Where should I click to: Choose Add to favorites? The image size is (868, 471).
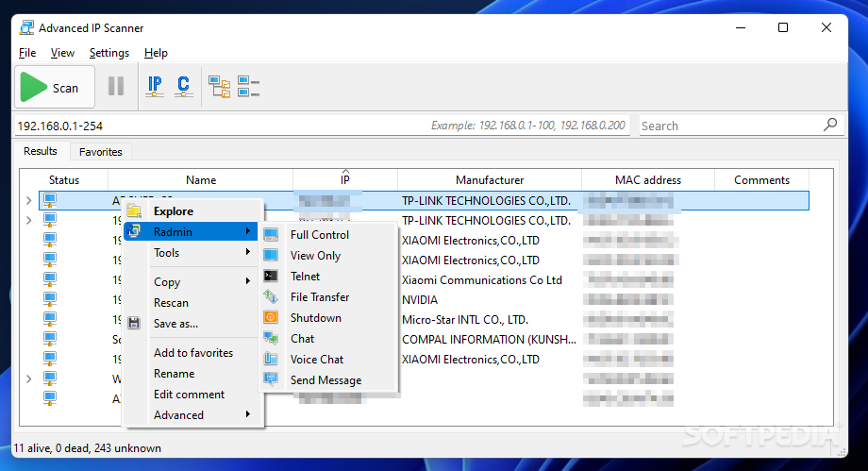192,352
